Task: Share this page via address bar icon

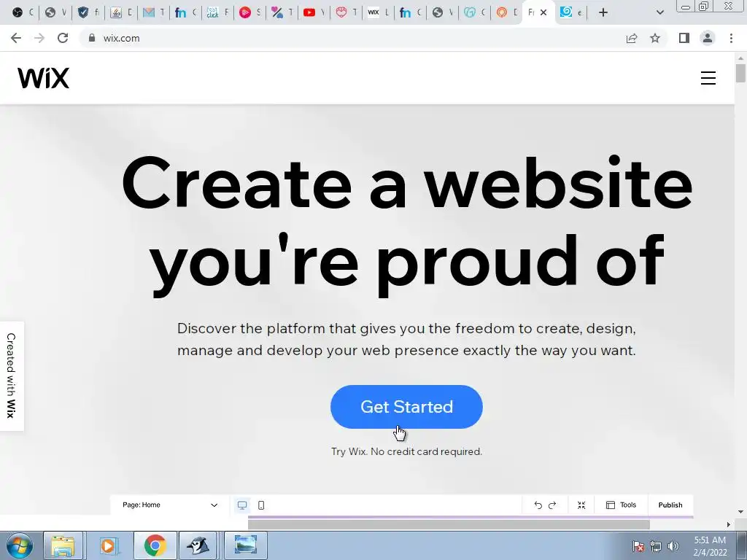Action: click(x=632, y=38)
